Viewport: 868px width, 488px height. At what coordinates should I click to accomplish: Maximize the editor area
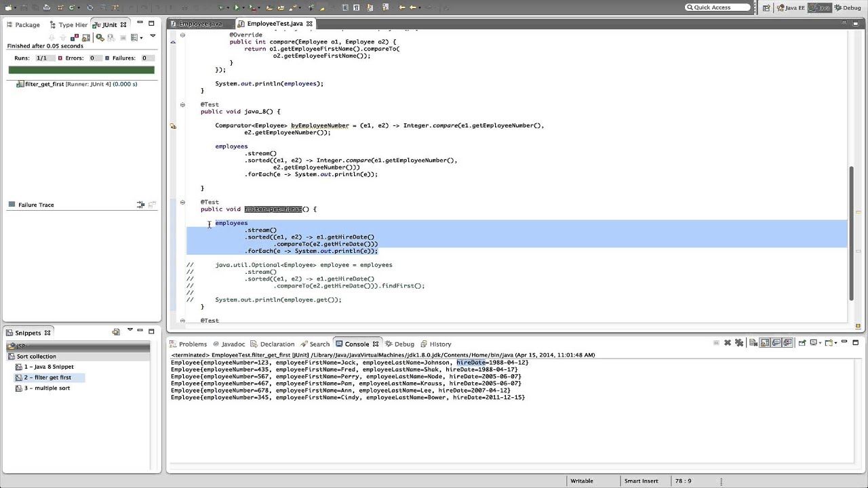(855, 24)
